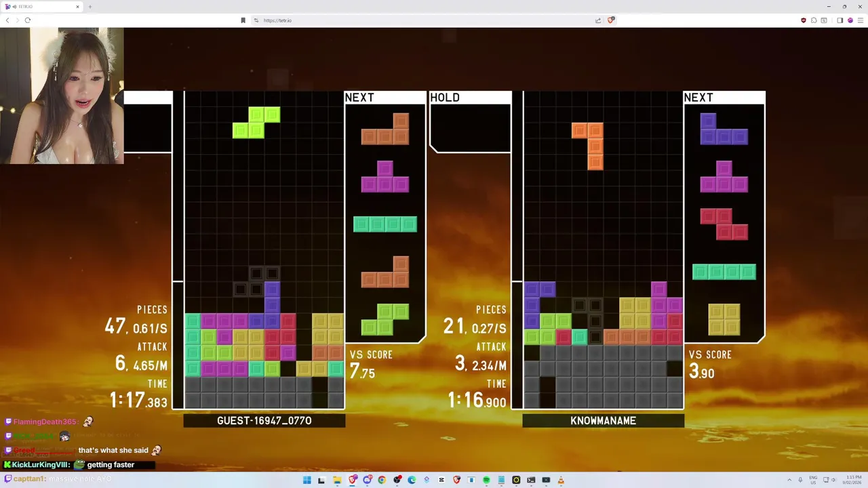
Task: Open the purple profile avatar icon
Action: (850, 20)
